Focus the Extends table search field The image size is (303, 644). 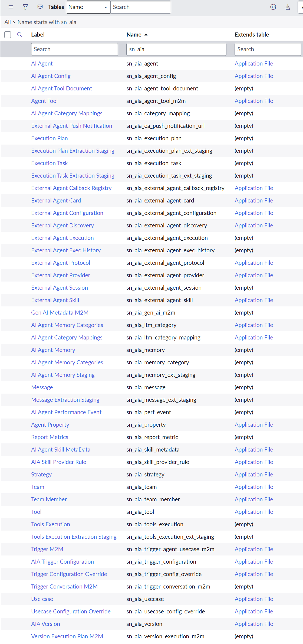click(x=268, y=49)
